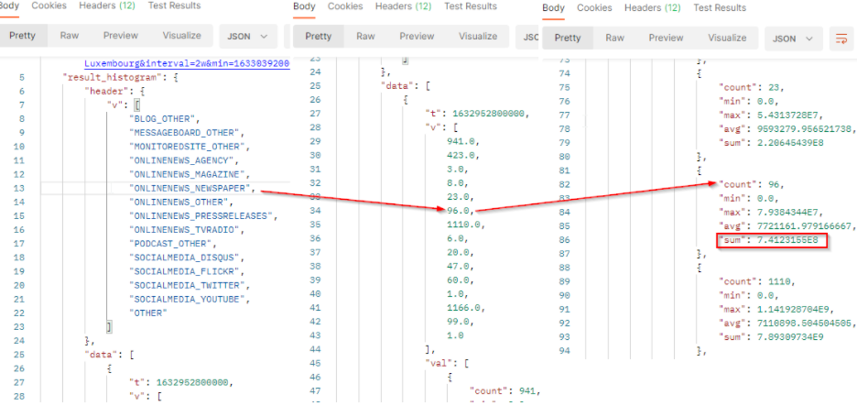This screenshot has height=406, width=868.
Task: Select "SOCIALMEDIA_FLICKR" string
Action: (x=184, y=271)
